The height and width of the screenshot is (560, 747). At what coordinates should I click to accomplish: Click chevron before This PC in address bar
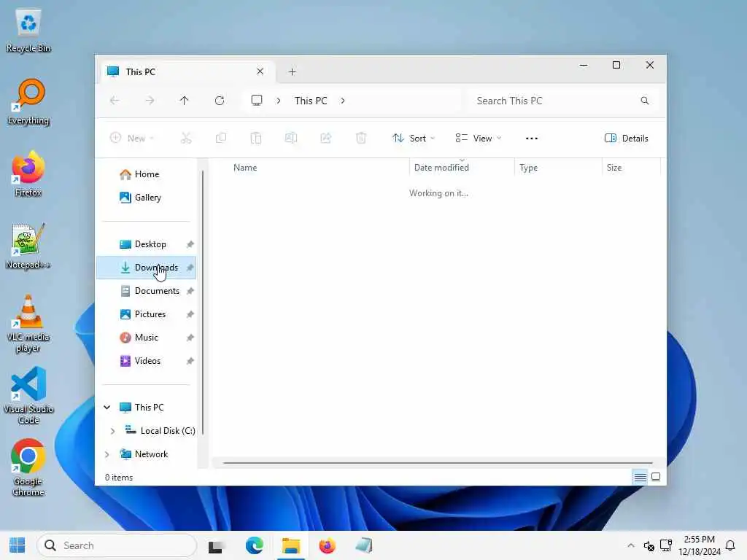(x=279, y=101)
